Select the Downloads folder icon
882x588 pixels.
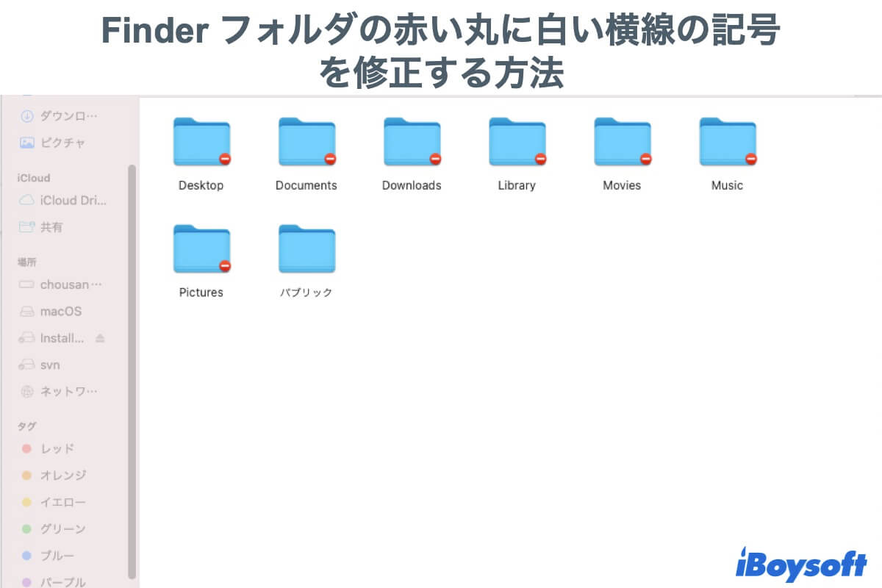coord(412,142)
